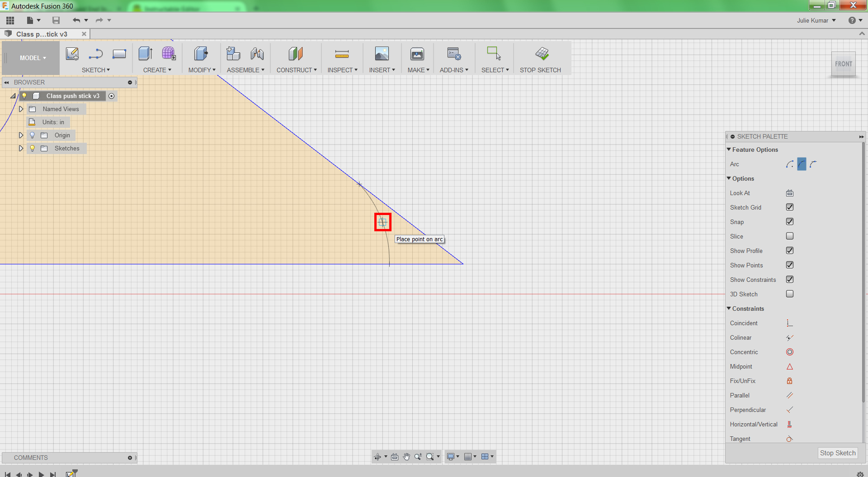Click the 3D Print make icon
868x477 pixels.
click(x=417, y=54)
